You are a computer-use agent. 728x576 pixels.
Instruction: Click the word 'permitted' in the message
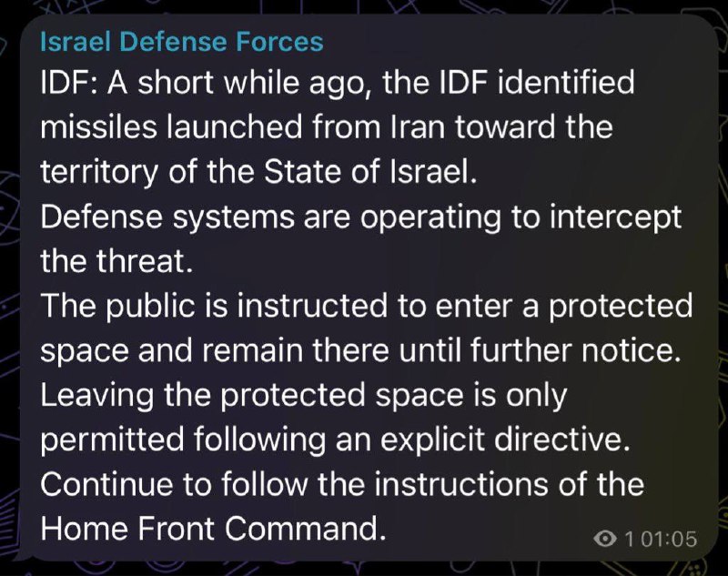(x=112, y=440)
